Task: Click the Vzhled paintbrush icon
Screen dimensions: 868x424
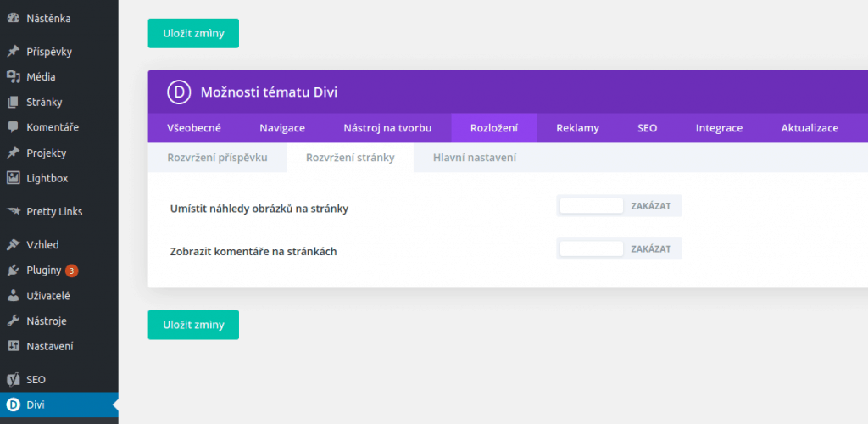Action: tap(13, 245)
